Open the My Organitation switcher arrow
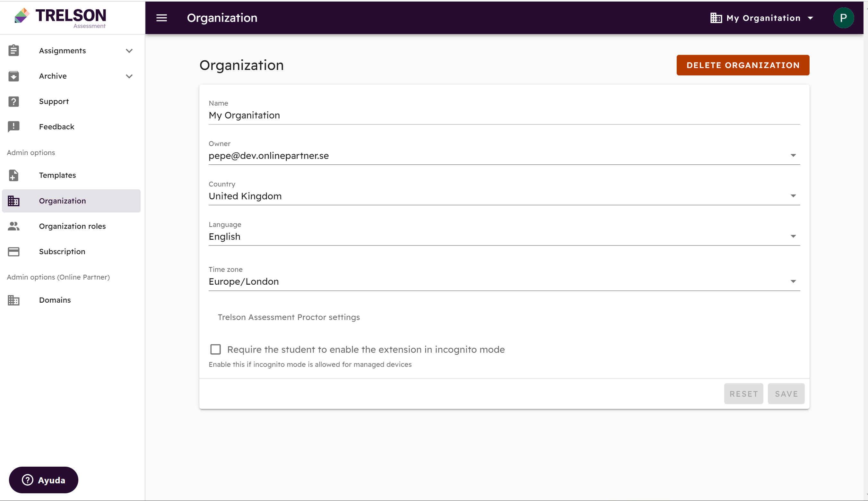 810,18
